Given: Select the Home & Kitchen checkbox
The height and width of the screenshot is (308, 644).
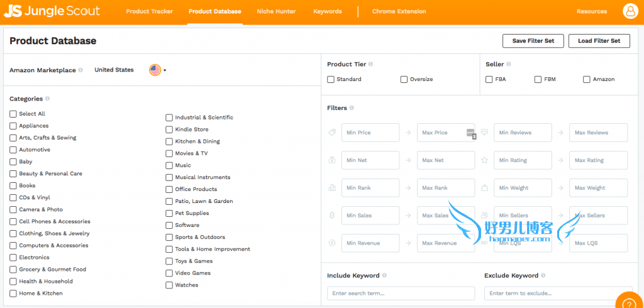Looking at the screenshot, I should [13, 293].
